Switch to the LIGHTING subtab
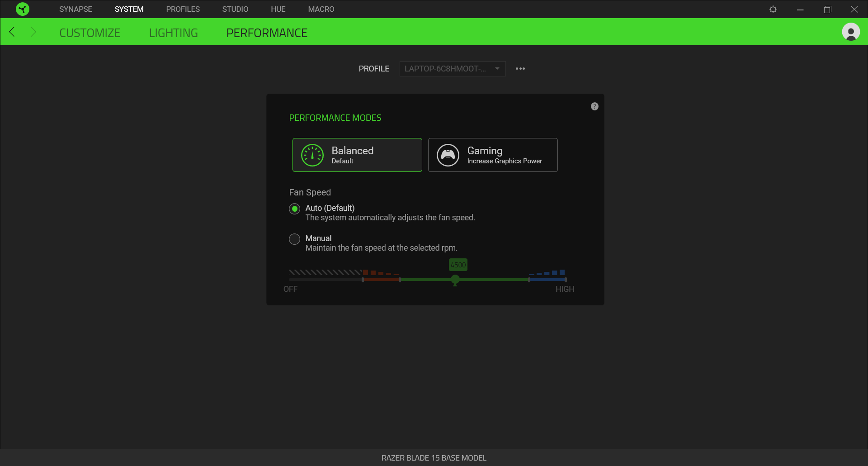The width and height of the screenshot is (868, 466). (174, 33)
